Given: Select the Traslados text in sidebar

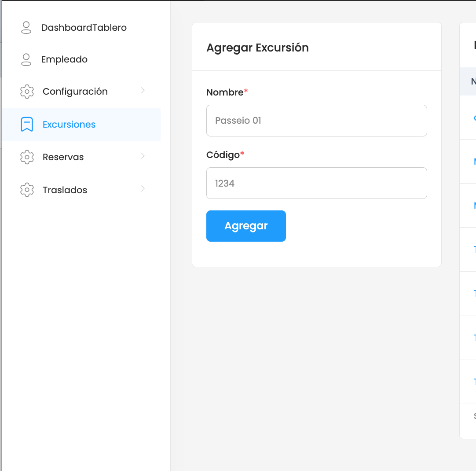Looking at the screenshot, I should coord(65,190).
